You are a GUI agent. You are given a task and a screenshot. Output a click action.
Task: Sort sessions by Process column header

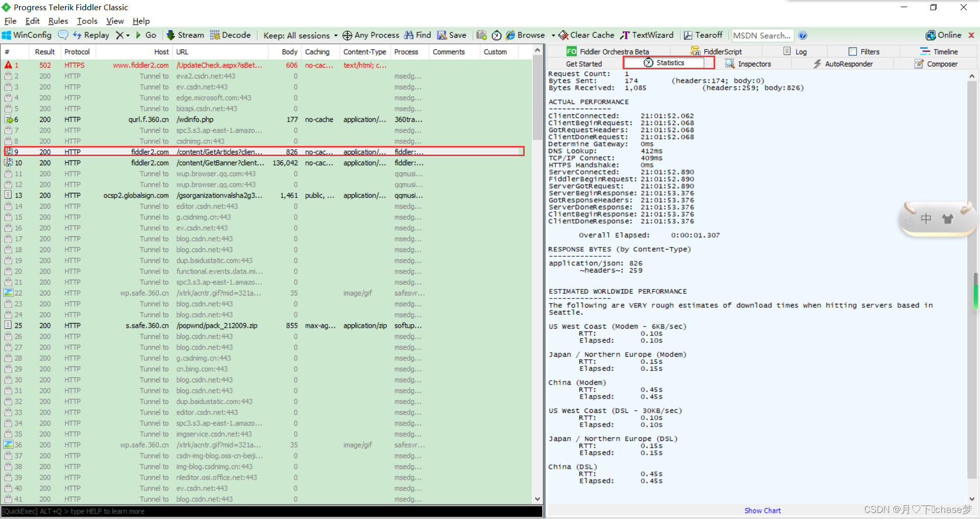pyautogui.click(x=410, y=52)
